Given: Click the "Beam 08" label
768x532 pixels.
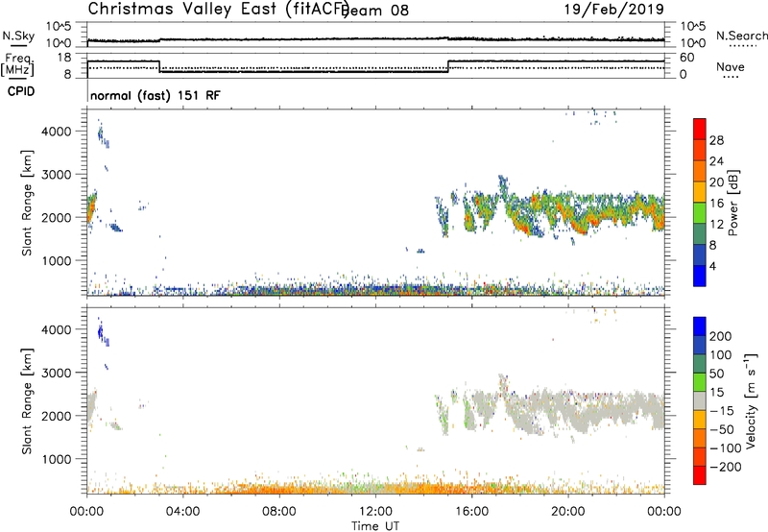Looking at the screenshot, I should point(376,11).
